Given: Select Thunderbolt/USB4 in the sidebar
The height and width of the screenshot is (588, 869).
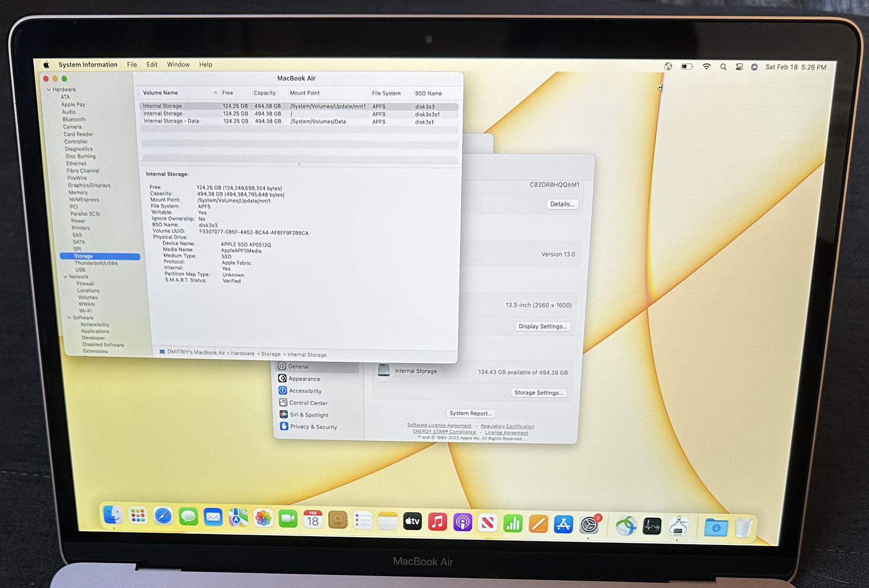Looking at the screenshot, I should pyautogui.click(x=96, y=263).
